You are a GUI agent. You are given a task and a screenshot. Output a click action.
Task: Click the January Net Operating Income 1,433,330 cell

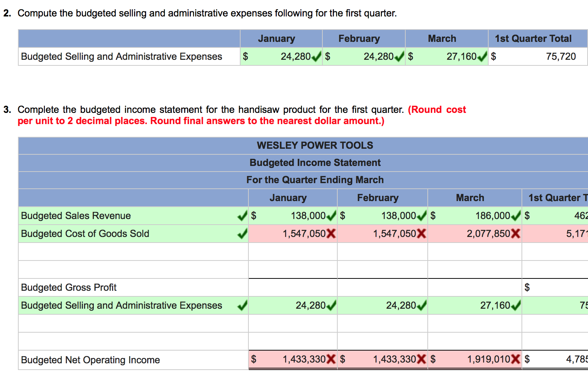(x=293, y=360)
